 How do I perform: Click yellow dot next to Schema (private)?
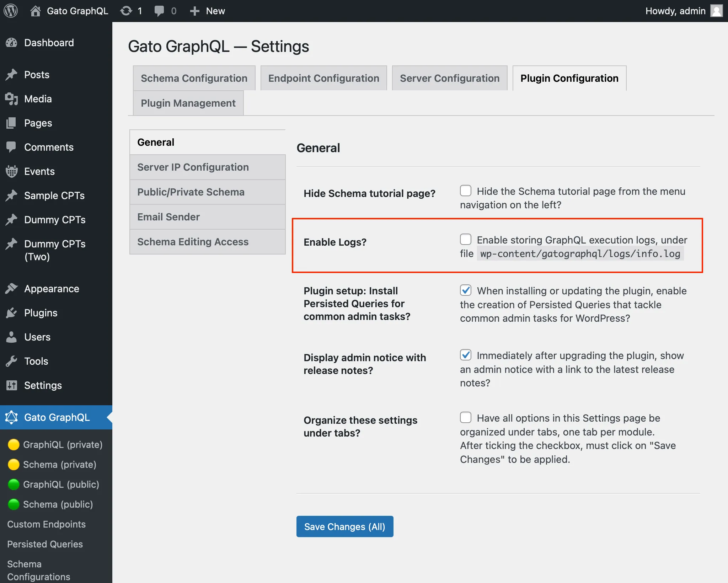tap(14, 465)
